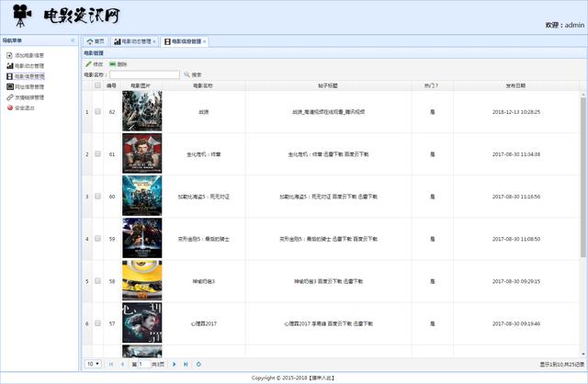Image resolution: width=588 pixels, height=384 pixels.
Task: Open 友情链接管理 with the chain-link icon
Action: 25,97
